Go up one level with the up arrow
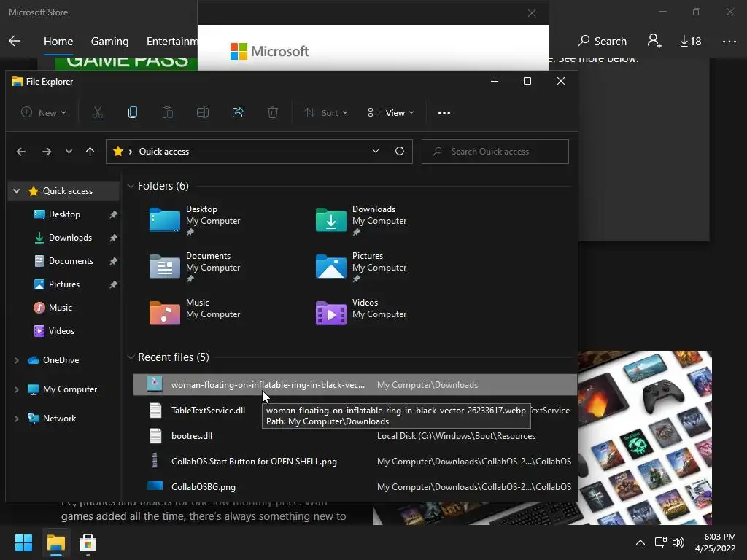The image size is (747, 560). 90,152
